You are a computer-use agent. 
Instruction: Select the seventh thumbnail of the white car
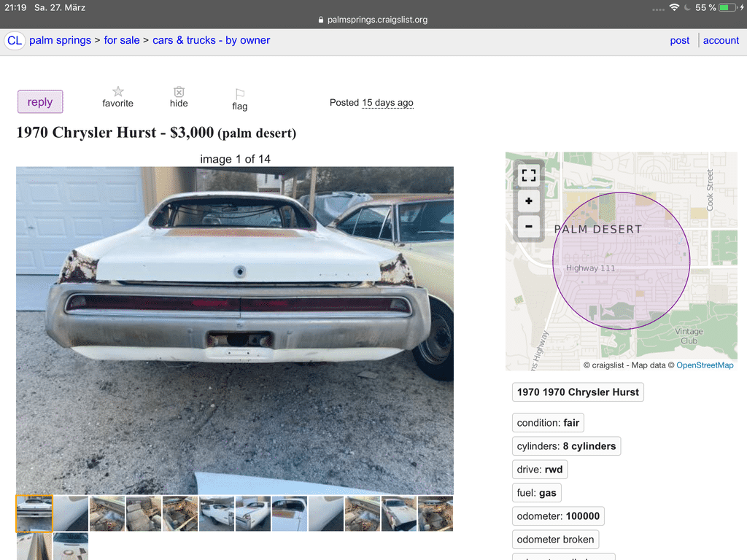pos(252,513)
